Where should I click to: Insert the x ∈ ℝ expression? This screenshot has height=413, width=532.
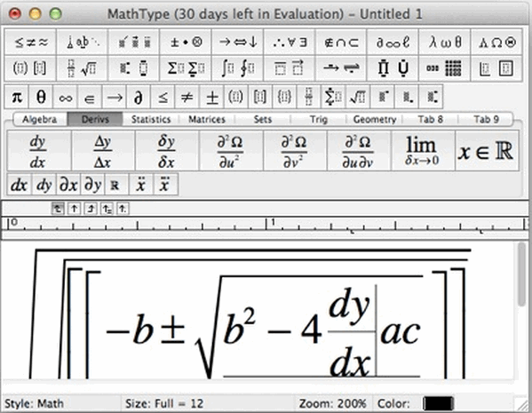click(487, 151)
